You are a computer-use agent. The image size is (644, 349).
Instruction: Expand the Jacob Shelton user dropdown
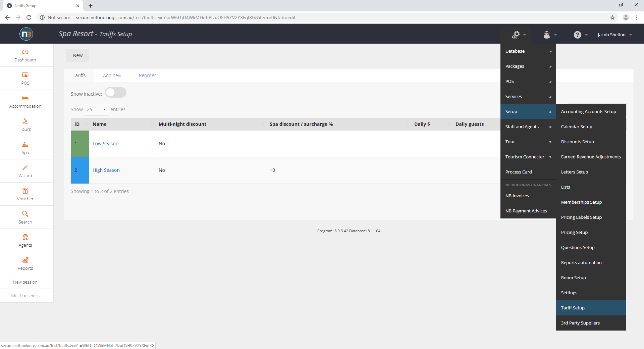tap(615, 35)
